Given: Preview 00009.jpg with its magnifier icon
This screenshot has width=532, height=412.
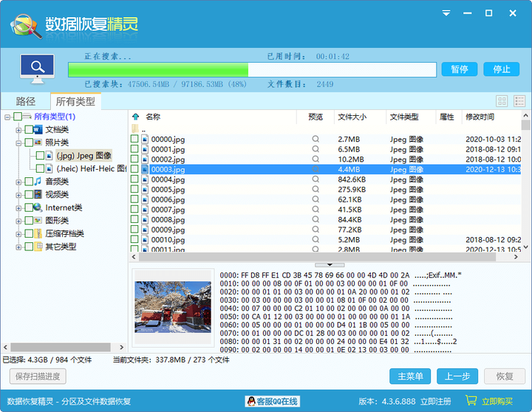Looking at the screenshot, I should click(x=316, y=230).
